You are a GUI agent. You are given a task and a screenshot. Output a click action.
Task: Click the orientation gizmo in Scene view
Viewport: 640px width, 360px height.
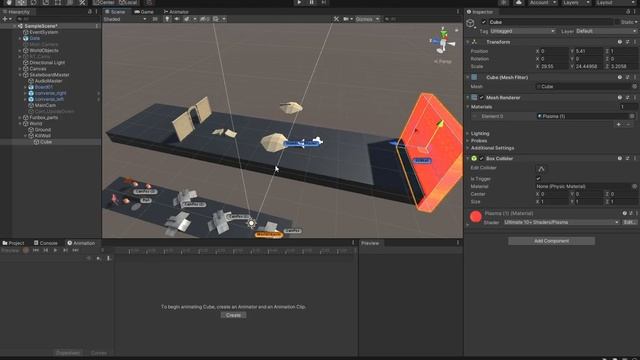[443, 41]
